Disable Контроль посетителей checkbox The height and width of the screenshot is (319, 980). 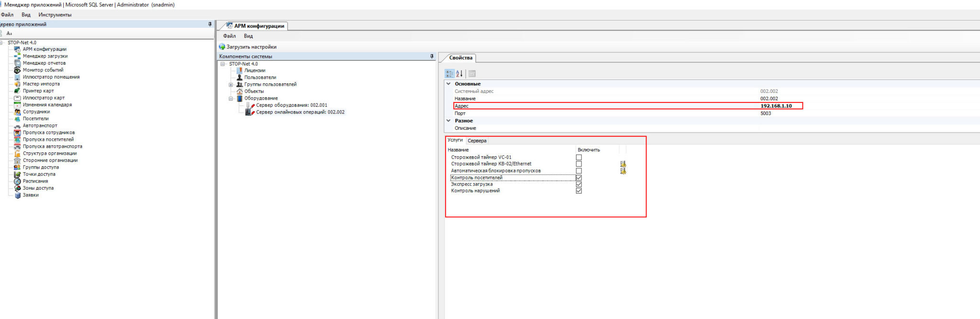579,178
